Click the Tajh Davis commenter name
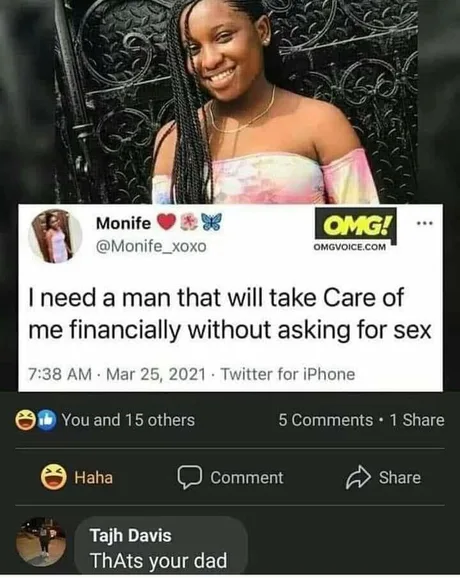This screenshot has height=578, width=460. coord(131,535)
